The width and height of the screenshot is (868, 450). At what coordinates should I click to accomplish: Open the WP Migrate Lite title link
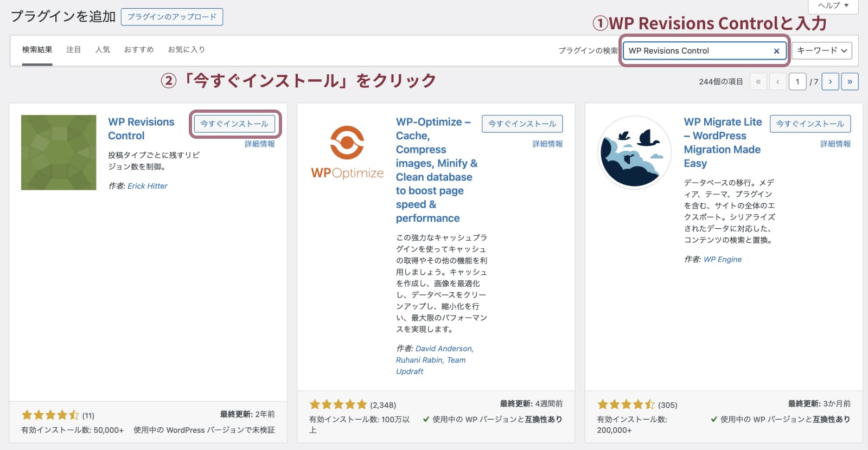point(723,143)
